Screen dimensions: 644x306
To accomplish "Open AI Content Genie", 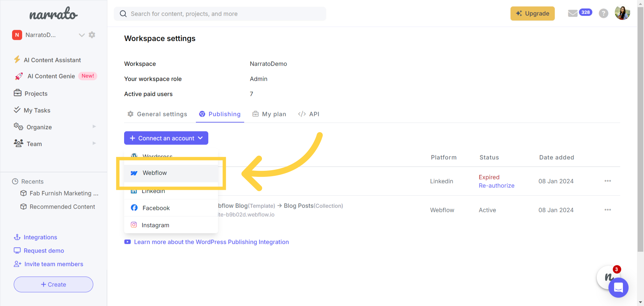I will (x=51, y=76).
